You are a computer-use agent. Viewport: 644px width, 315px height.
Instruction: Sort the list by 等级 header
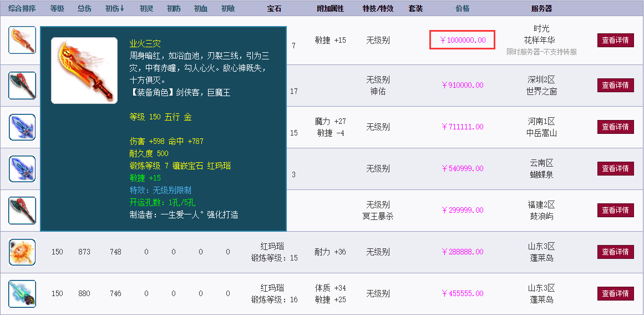click(57, 8)
